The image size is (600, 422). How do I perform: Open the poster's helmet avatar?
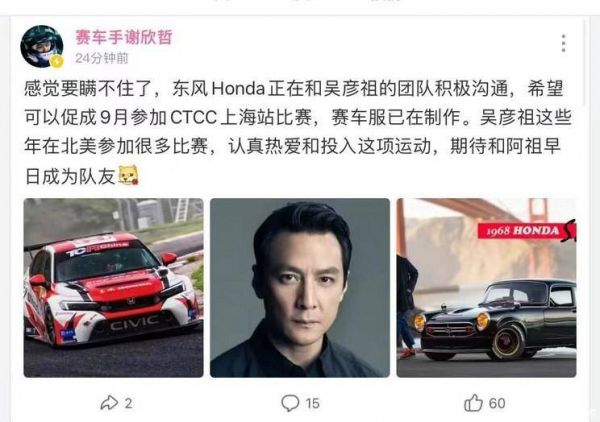[41, 46]
